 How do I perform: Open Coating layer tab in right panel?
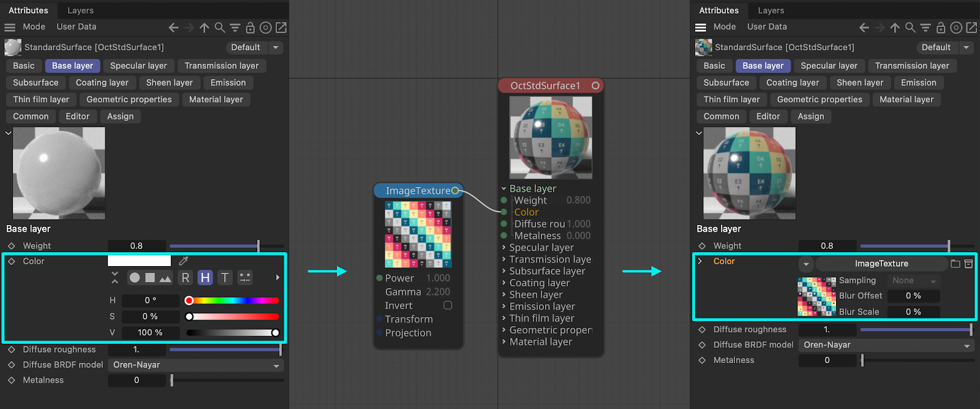click(793, 83)
